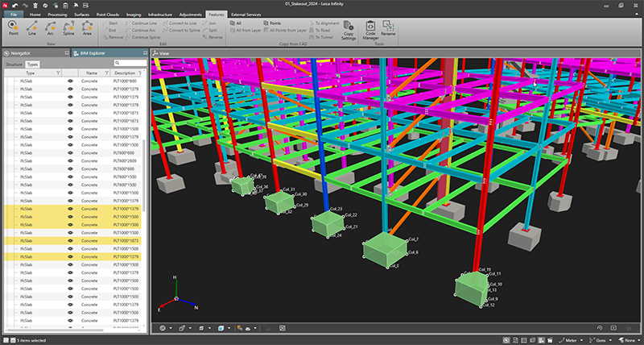Hide the first IfcSlab PLT1000*600 row
644x345 pixels.
71,82
